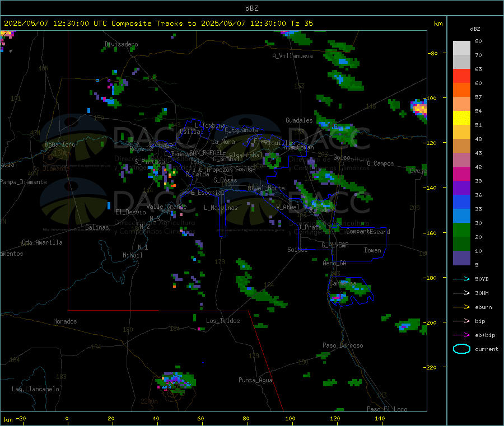Click the 'El_Desvio' place label
Image resolution: width=504 pixels, height=426 pixels.
coord(130,212)
